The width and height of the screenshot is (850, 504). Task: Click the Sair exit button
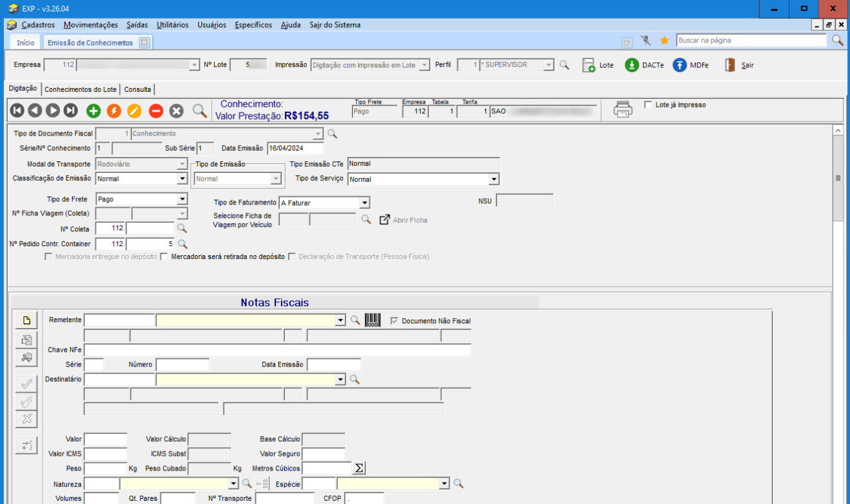[739, 65]
